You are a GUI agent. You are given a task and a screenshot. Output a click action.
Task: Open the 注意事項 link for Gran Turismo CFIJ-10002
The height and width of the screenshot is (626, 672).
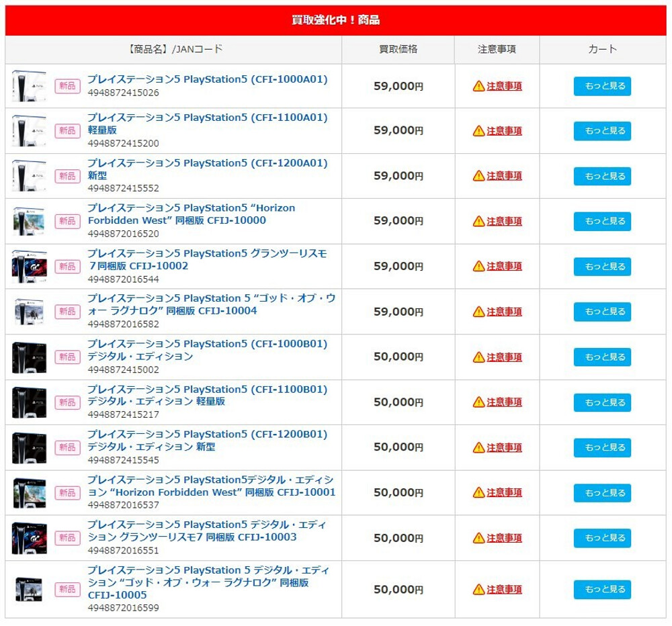[504, 266]
